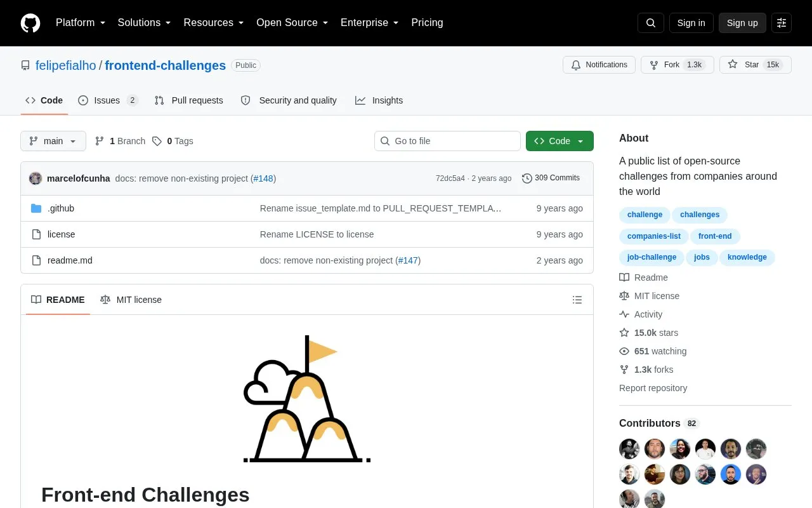
Task: Select the MIT license tab in README
Action: pyautogui.click(x=131, y=300)
